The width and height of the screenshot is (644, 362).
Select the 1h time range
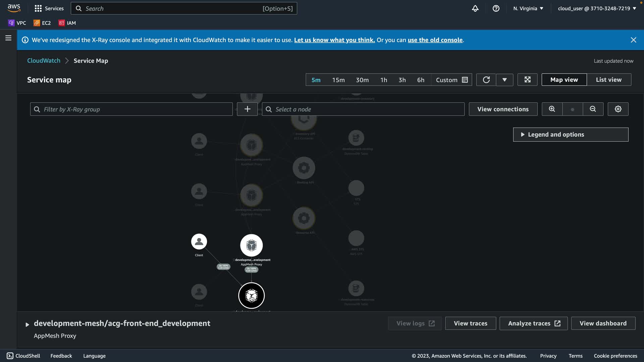coord(383,80)
